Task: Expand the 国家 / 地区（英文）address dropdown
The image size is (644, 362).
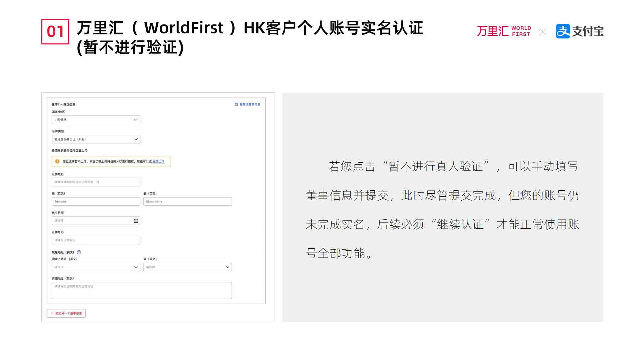Action: [96, 267]
